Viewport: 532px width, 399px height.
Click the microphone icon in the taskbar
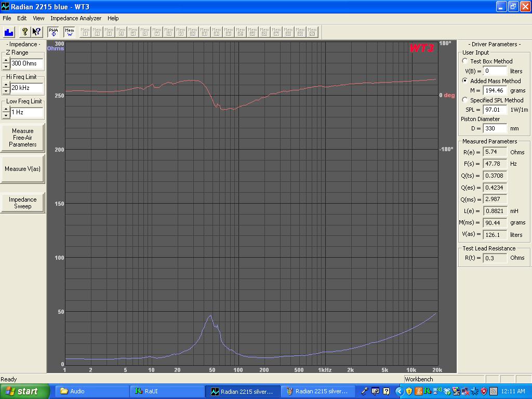pyautogui.click(x=365, y=392)
